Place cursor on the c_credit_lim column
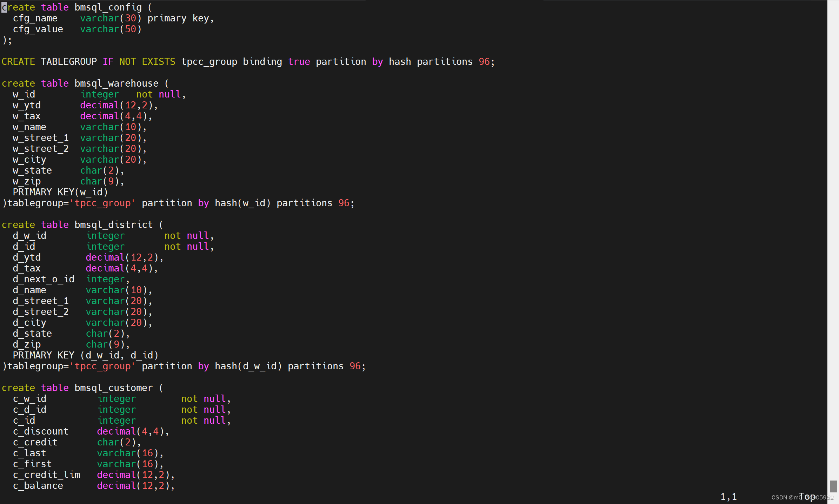 coord(46,475)
